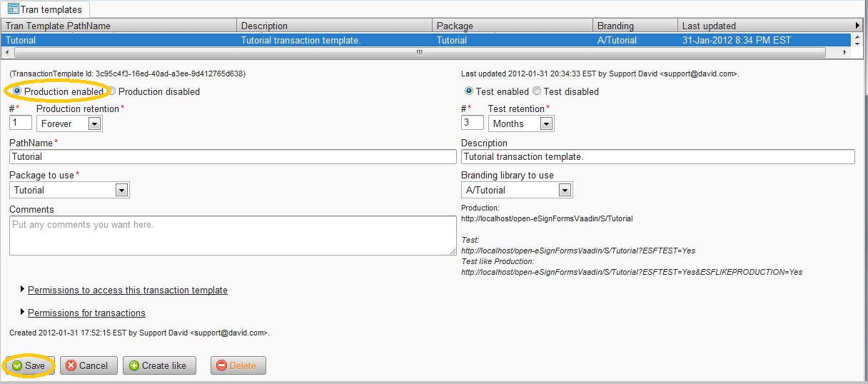Open Production retention Forever dropdown
This screenshot has height=384, width=868.
(x=94, y=123)
